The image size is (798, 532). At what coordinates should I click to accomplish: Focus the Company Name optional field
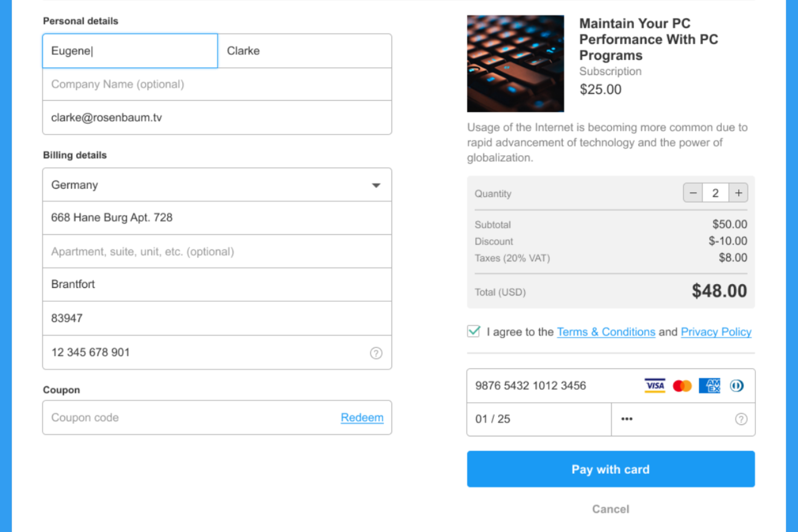click(217, 84)
